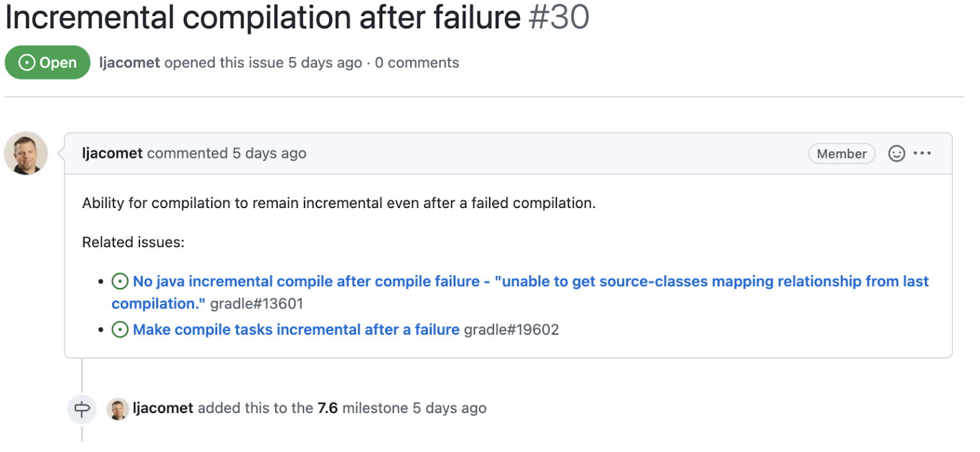The image size is (980, 452).
Task: Click ljacomet author name under issue title
Action: 129,63
